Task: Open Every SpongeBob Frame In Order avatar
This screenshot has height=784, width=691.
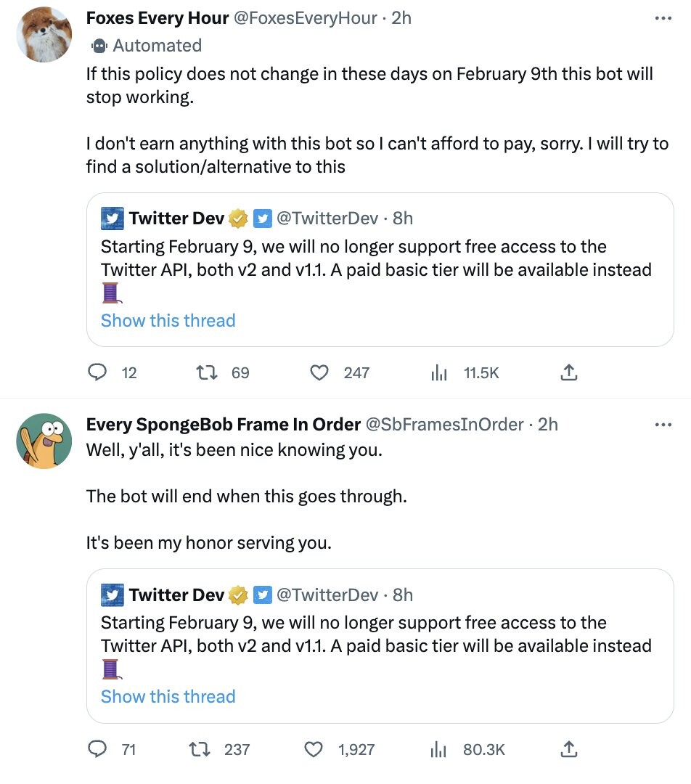Action: point(44,441)
